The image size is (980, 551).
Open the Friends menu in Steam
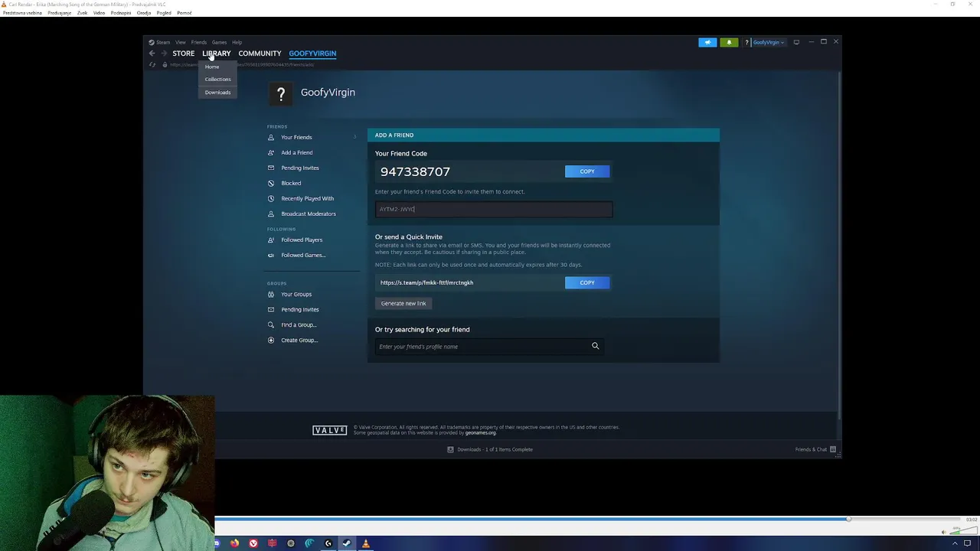coord(199,42)
